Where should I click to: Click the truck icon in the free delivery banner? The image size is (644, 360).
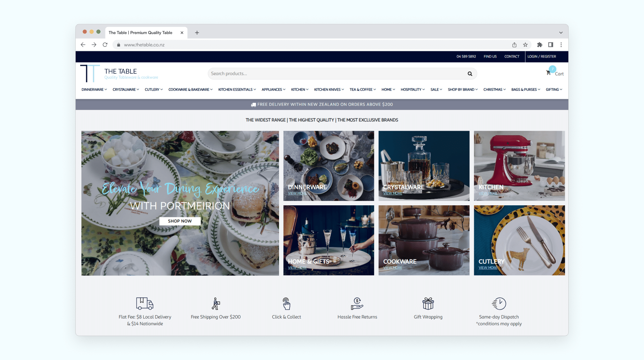(x=253, y=105)
